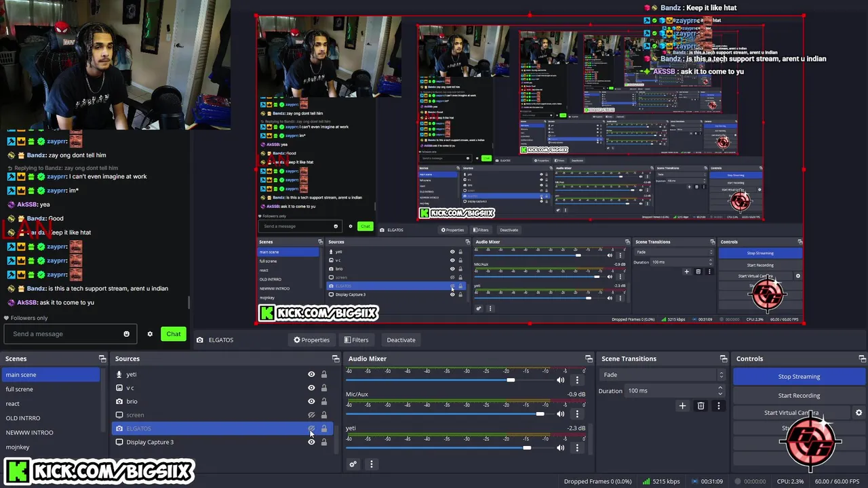
Task: Lock the Display Capture 3 source
Action: [x=323, y=442]
